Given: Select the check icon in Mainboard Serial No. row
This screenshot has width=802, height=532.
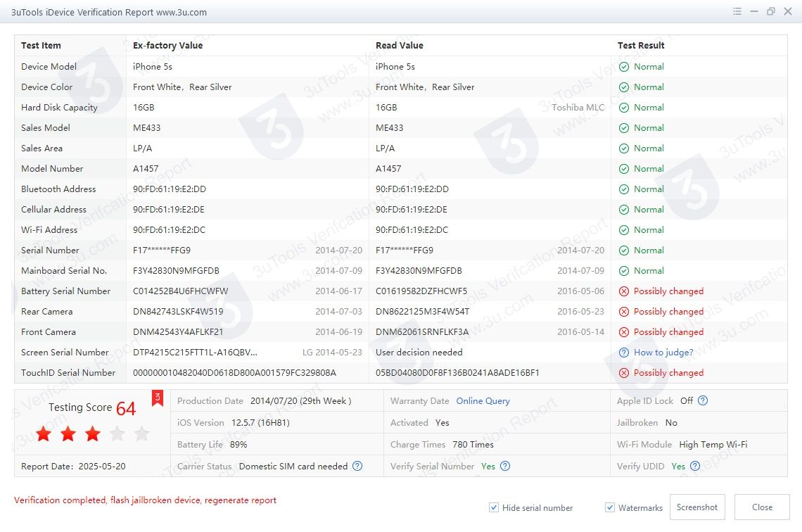Looking at the screenshot, I should pos(624,271).
